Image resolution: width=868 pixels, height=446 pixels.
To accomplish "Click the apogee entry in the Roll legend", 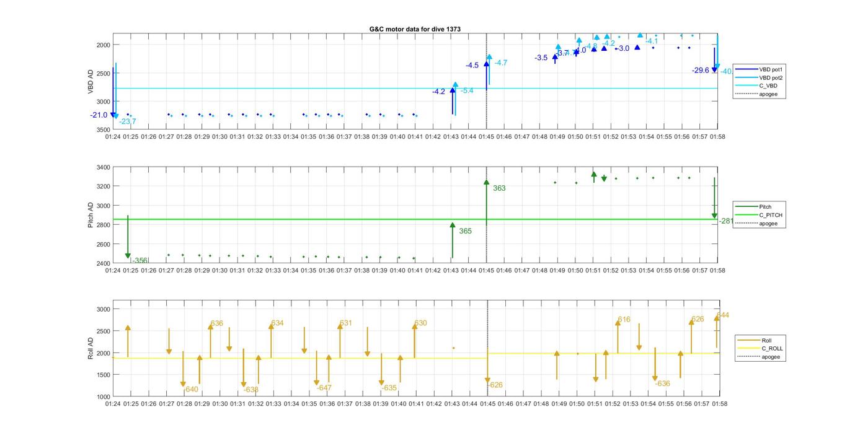I will [771, 357].
